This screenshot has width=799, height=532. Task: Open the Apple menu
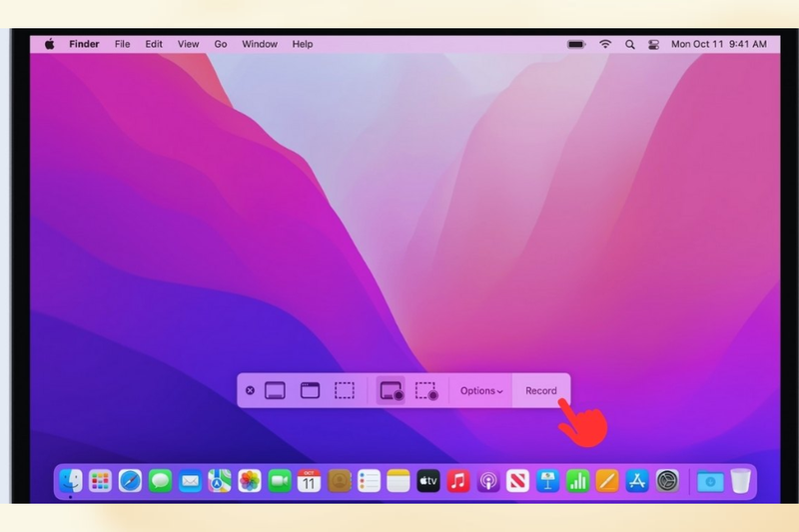(x=49, y=44)
